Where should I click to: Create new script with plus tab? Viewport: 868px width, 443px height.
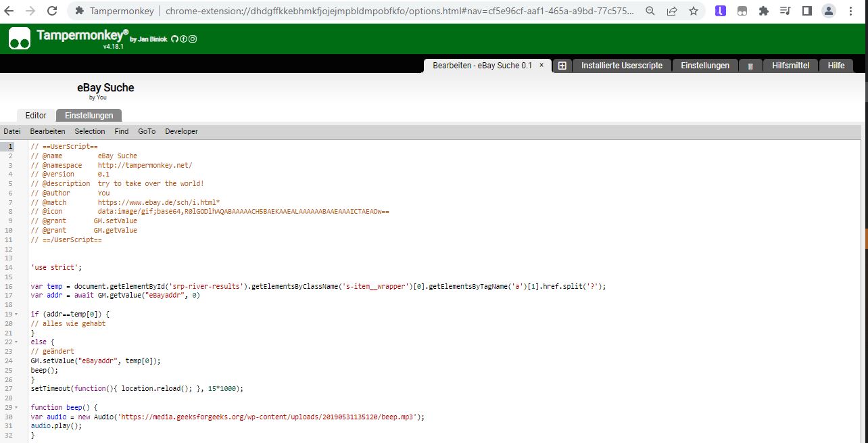562,66
